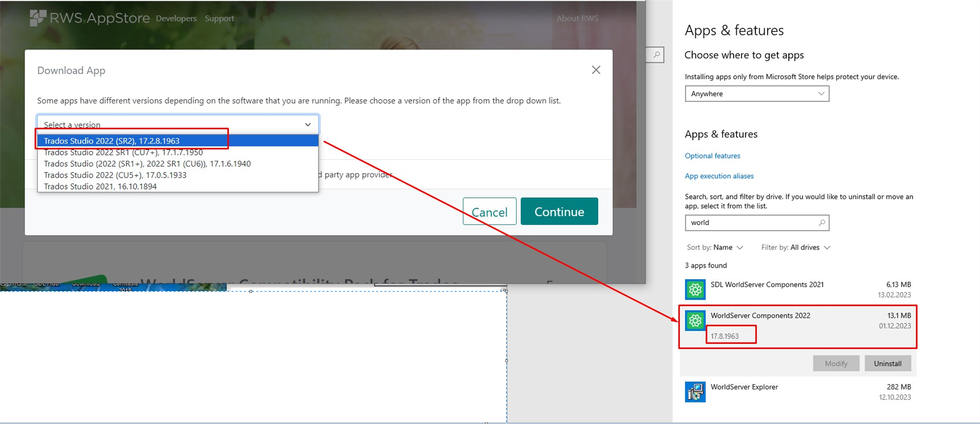980x424 pixels.
Task: Click the version number 17.8.1963
Action: tap(725, 336)
